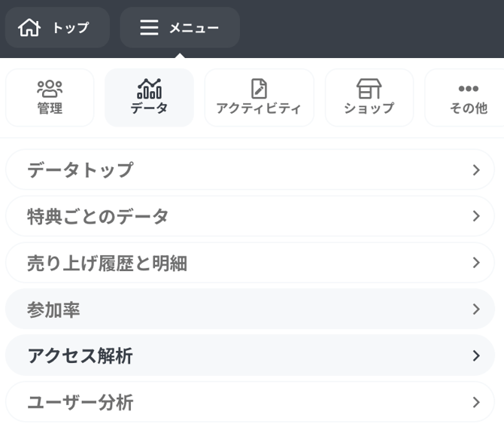Click the hamburger icon beside メニュー
504x430 pixels.
(149, 28)
